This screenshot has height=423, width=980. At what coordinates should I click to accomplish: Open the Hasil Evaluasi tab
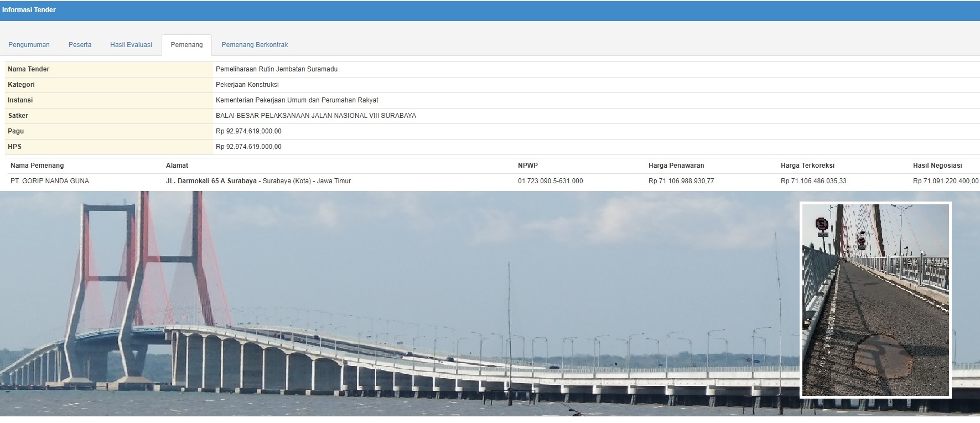tap(131, 45)
